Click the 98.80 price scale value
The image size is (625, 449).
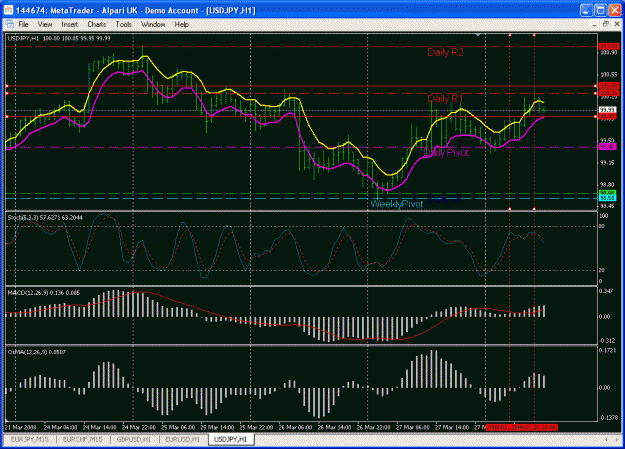coord(607,185)
